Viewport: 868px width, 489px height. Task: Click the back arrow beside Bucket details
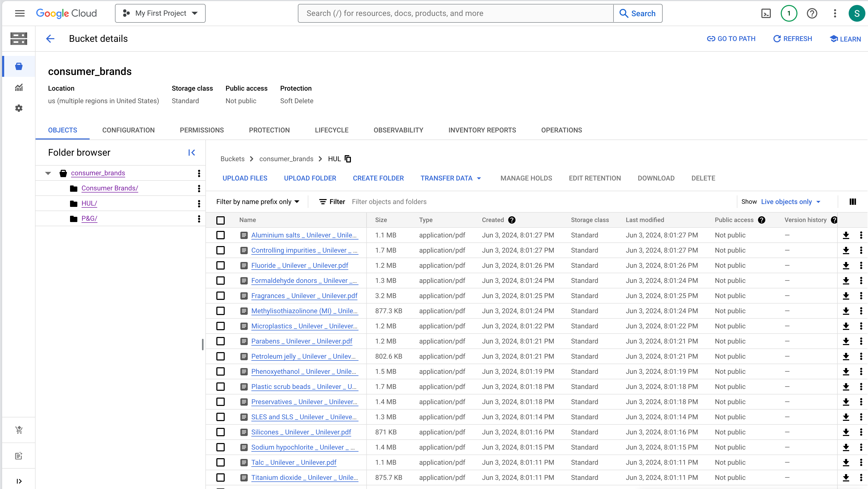coord(50,39)
